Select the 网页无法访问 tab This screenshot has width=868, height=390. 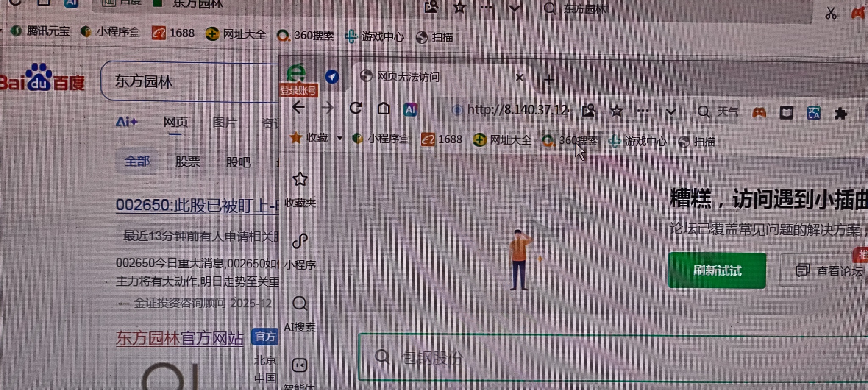[x=441, y=77]
